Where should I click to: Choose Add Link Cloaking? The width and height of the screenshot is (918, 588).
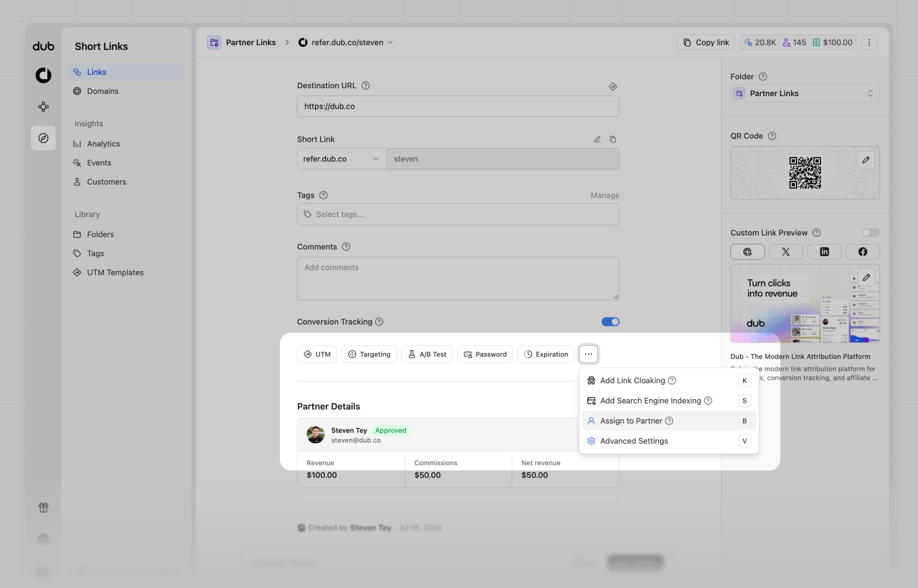669,381
